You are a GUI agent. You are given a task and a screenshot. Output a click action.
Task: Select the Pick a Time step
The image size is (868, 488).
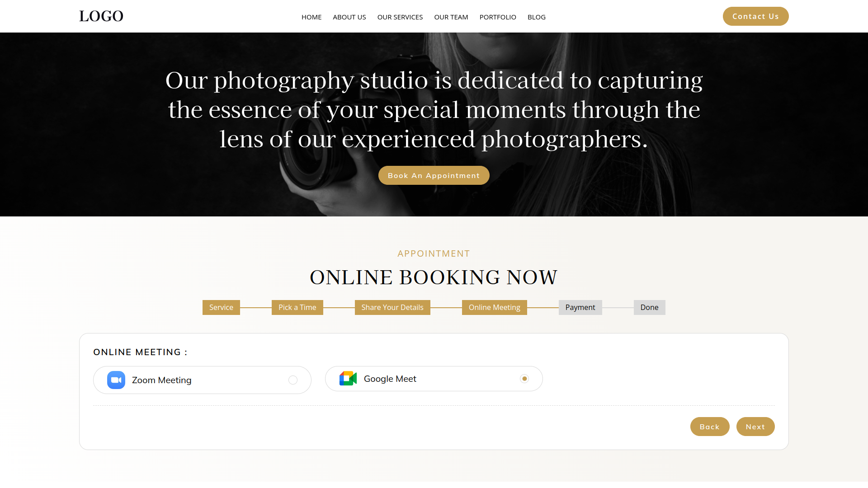click(297, 307)
